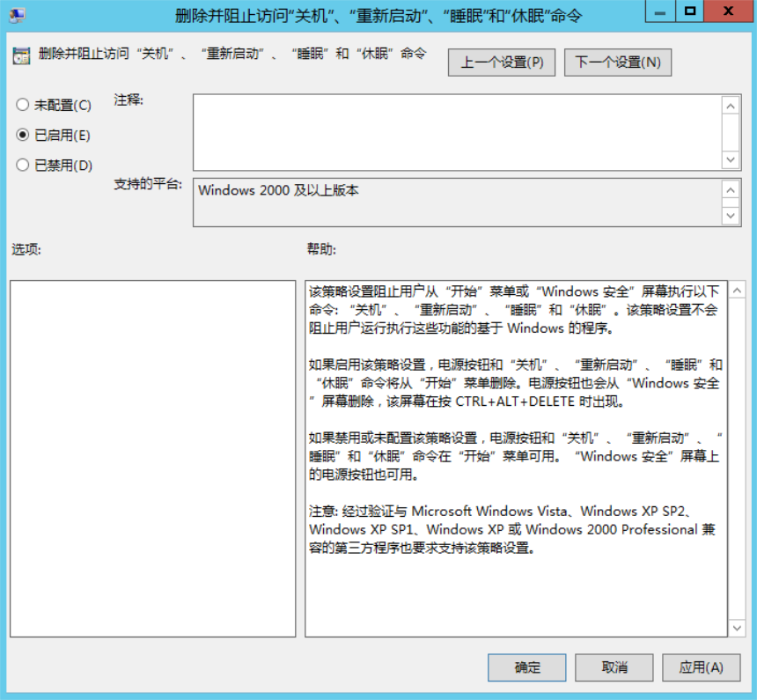Click the policy setting icon beside the title
This screenshot has height=700, width=757.
[21, 56]
